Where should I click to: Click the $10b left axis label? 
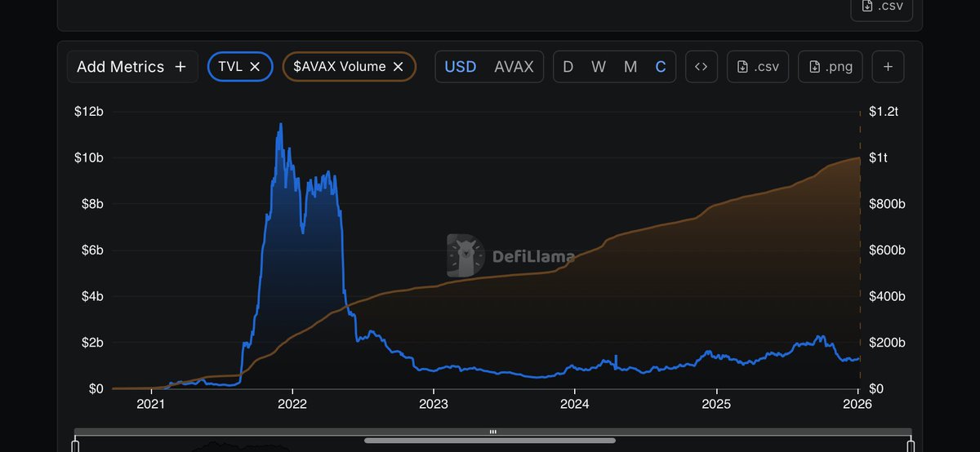tap(90, 157)
